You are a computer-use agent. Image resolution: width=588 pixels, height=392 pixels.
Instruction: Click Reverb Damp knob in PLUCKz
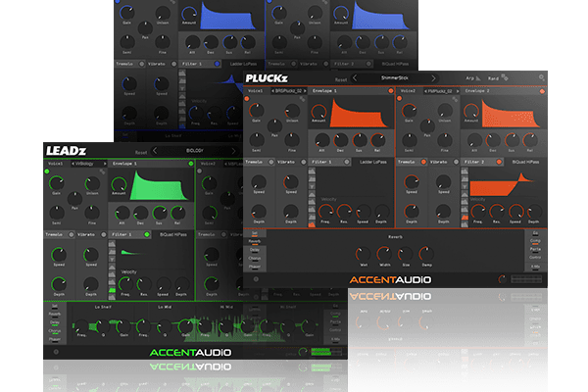click(426, 254)
